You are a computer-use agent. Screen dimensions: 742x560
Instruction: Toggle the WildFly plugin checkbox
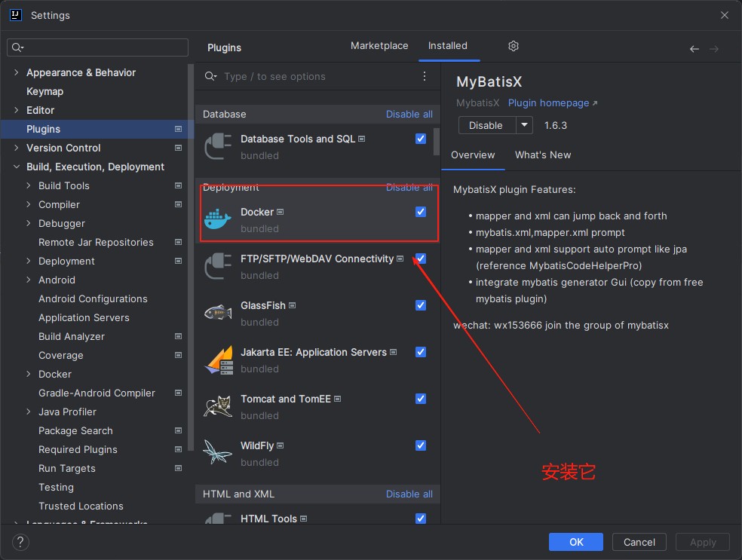pyautogui.click(x=421, y=445)
